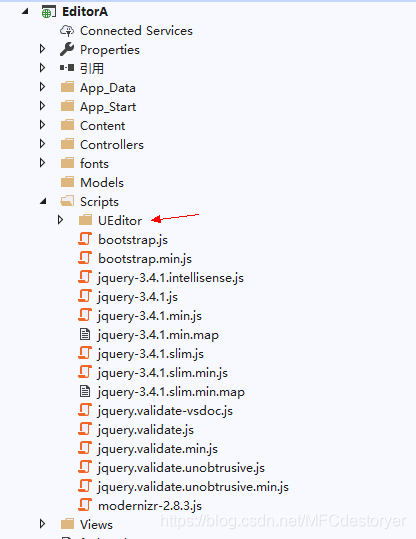Select the jquery-3.4.1.min.map file name
The image size is (416, 539).
(x=158, y=335)
